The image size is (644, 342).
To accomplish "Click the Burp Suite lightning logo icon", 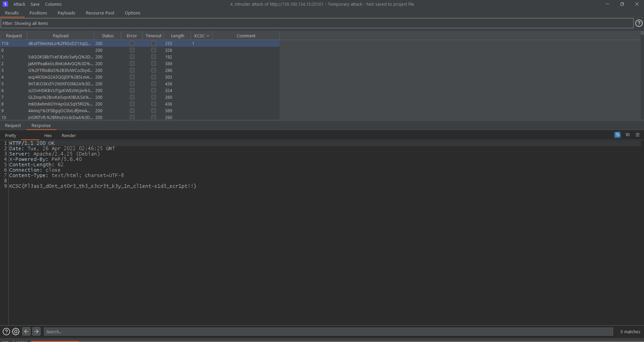I will pyautogui.click(x=5, y=4).
